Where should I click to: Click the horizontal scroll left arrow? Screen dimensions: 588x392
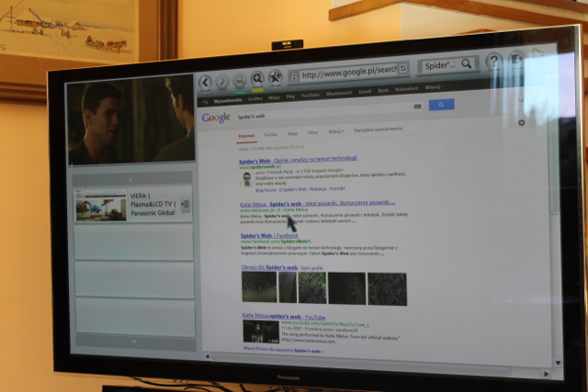[207, 356]
